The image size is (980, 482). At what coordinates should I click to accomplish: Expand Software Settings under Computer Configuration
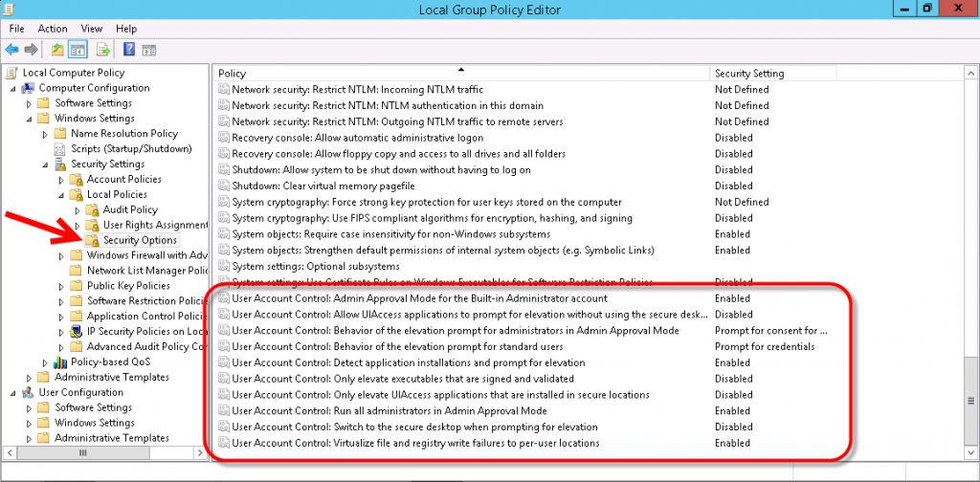click(29, 103)
